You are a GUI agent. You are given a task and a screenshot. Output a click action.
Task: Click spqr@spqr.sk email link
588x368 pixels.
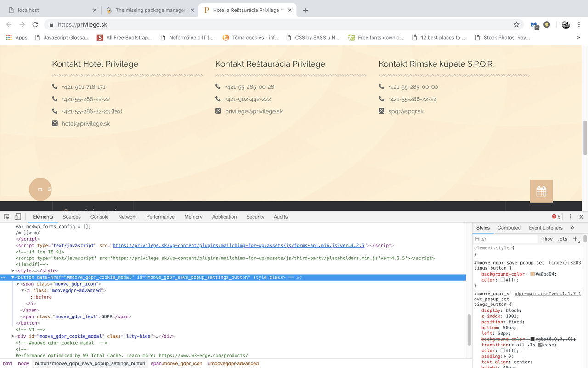tap(406, 111)
